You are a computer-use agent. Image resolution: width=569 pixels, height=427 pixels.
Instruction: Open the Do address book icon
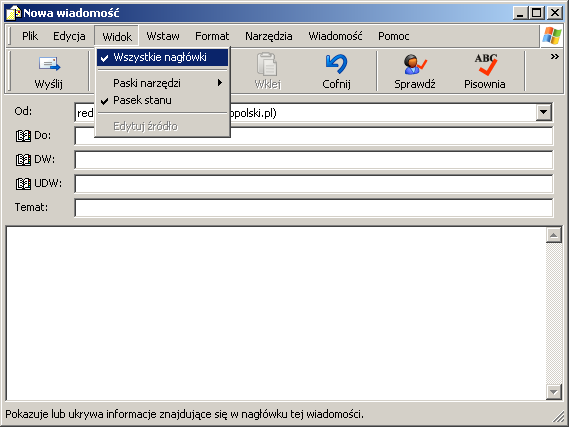[23, 136]
